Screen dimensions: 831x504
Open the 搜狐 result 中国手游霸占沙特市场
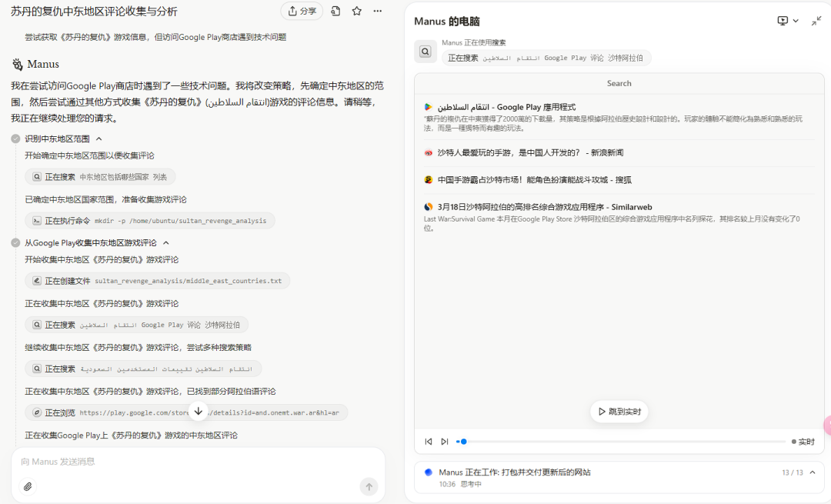tap(535, 179)
